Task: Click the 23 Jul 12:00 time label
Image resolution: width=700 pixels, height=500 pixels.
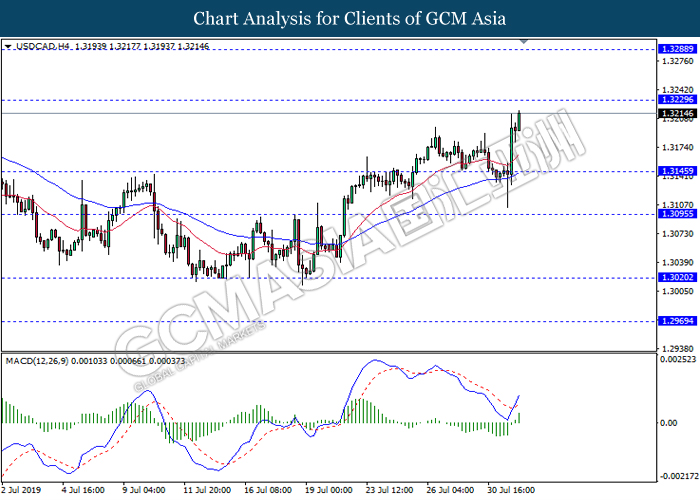Action: tap(389, 490)
